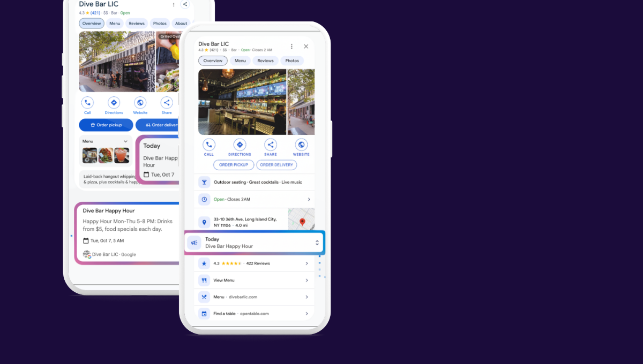Tap the Website icon on the back phone

coord(140,103)
